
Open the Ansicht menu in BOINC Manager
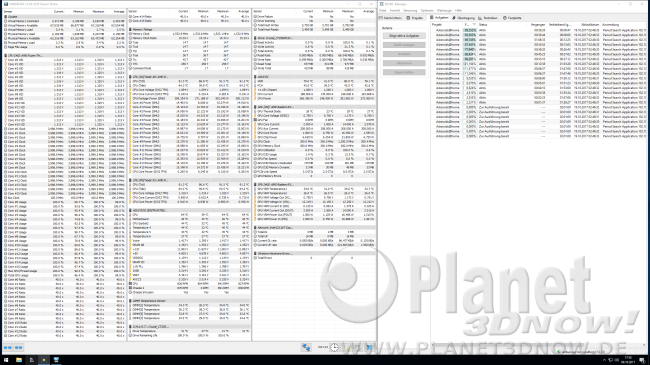(x=395, y=10)
